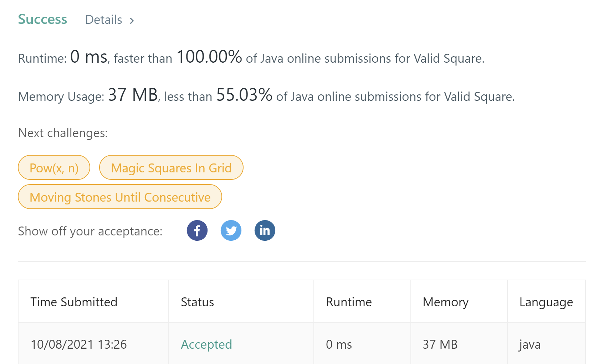The image size is (593, 364).
Task: Click the Status column header
Action: coord(197,302)
